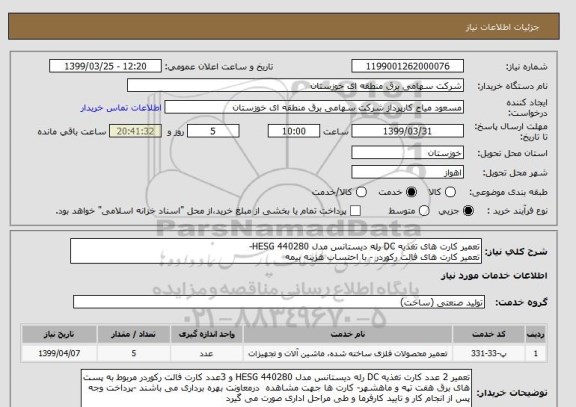Choose the متوسط purchase process option
576x407 pixels.
point(424,211)
